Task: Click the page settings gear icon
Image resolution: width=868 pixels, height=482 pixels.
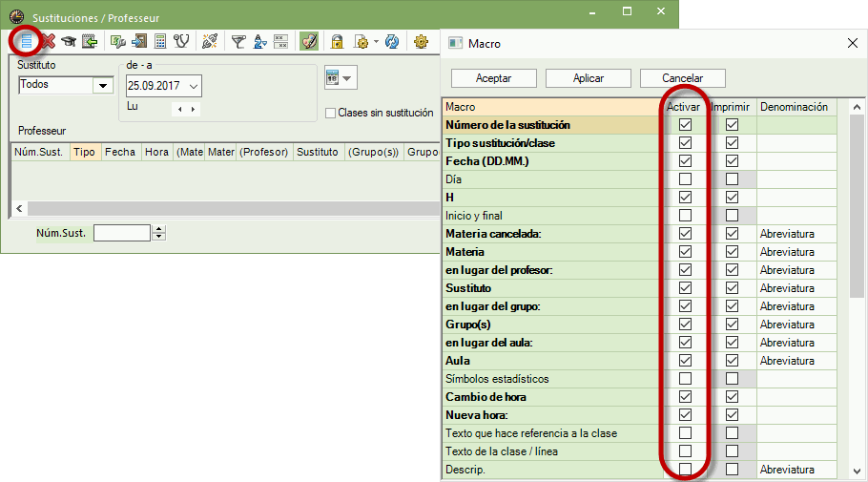Action: click(362, 42)
